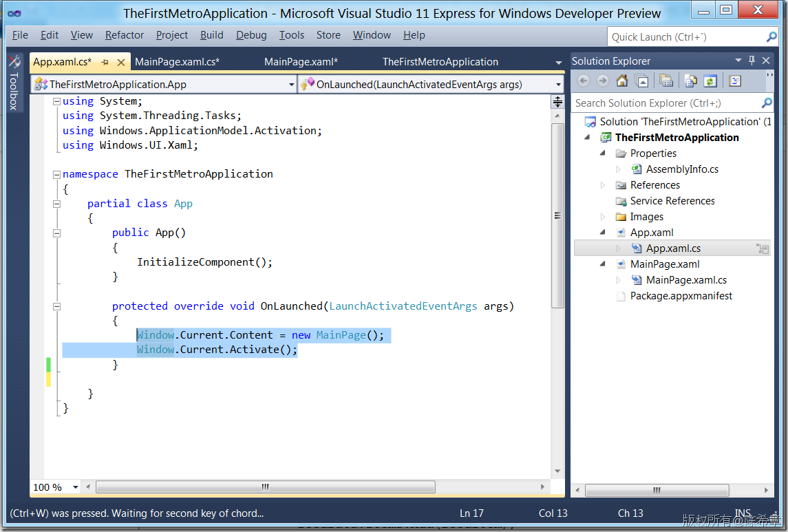Click the Solution Explorer toolbar overflow arrows
Image resolution: width=788 pixels, height=532 pixels.
pyautogui.click(x=769, y=75)
